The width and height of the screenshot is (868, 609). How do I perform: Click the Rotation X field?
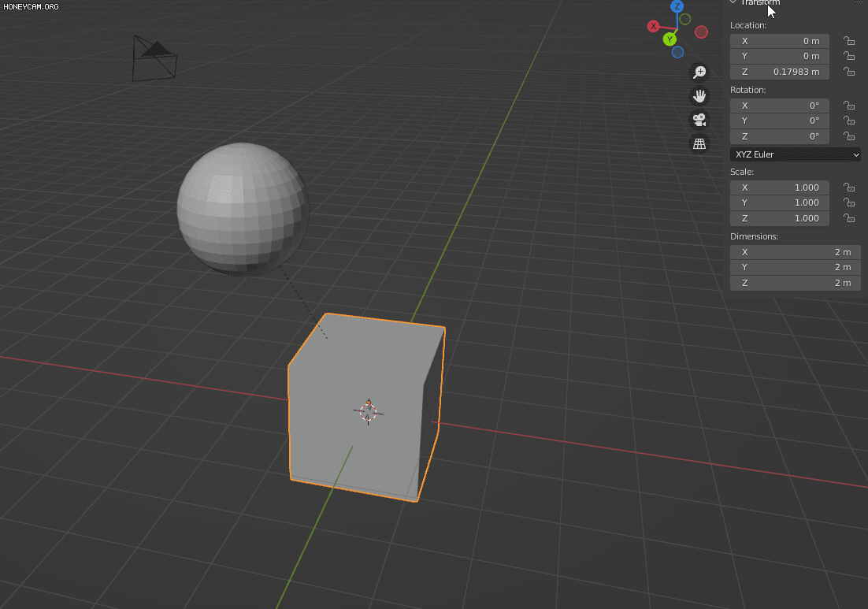coord(780,106)
